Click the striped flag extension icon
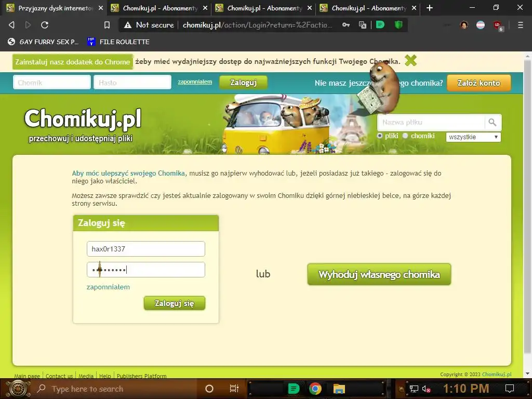The width and height of the screenshot is (532, 399). pyautogui.click(x=481, y=25)
